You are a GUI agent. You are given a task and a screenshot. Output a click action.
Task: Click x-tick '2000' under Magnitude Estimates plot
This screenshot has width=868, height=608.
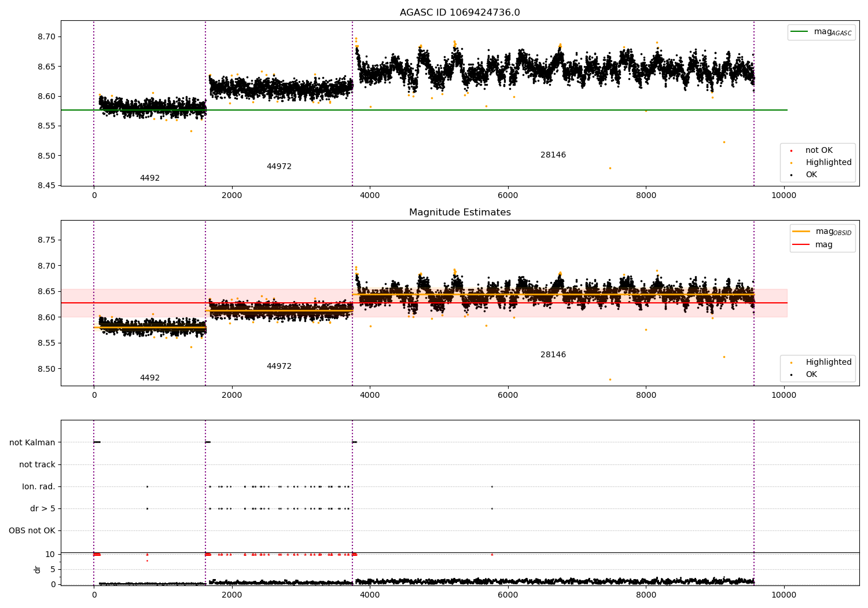coord(231,395)
